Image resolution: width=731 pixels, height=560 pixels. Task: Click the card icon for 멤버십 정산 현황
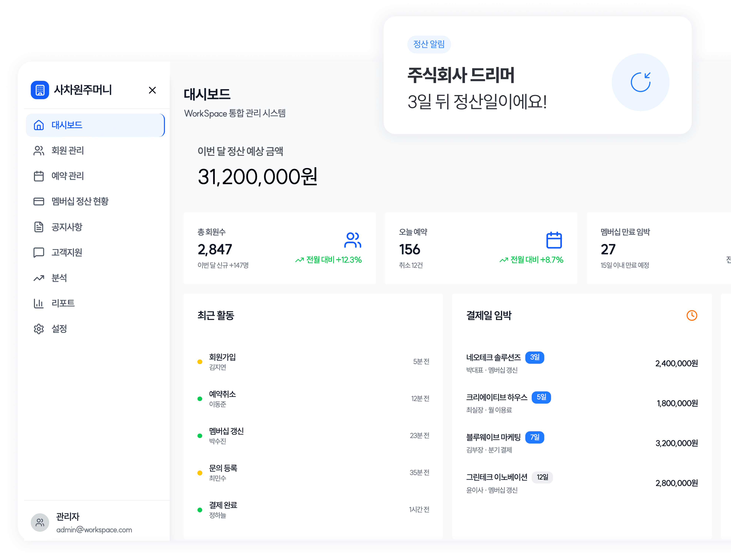tap(39, 201)
